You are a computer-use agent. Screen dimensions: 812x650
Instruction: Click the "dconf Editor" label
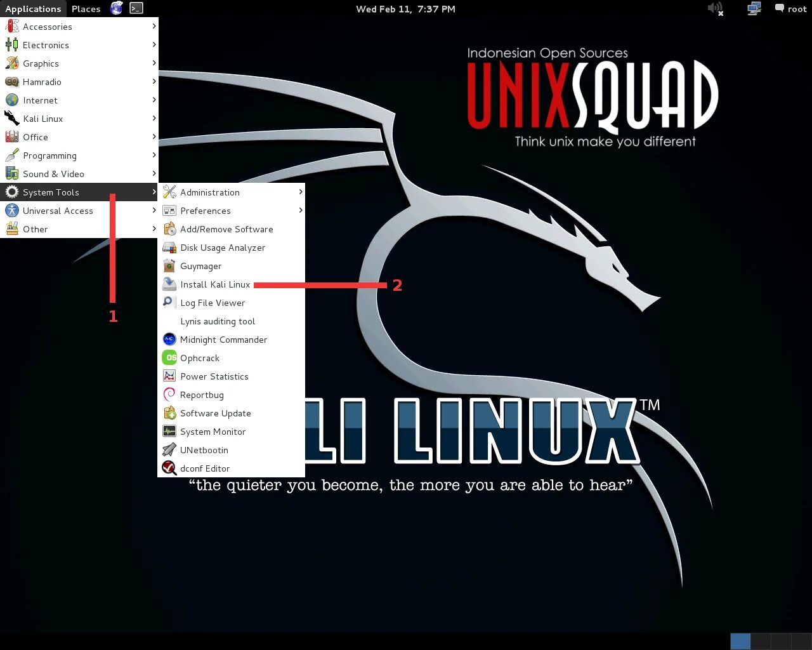(205, 468)
